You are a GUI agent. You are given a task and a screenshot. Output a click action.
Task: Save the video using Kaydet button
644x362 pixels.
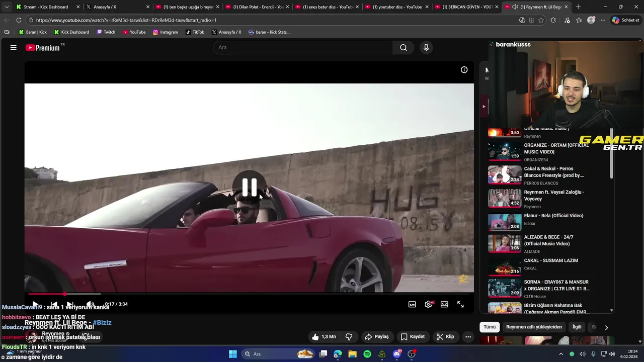413,337
